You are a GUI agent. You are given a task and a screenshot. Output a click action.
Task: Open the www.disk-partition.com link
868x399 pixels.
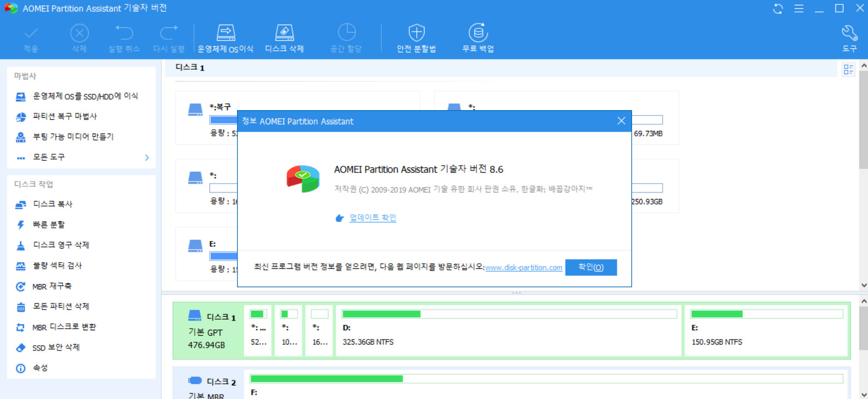[x=524, y=268]
